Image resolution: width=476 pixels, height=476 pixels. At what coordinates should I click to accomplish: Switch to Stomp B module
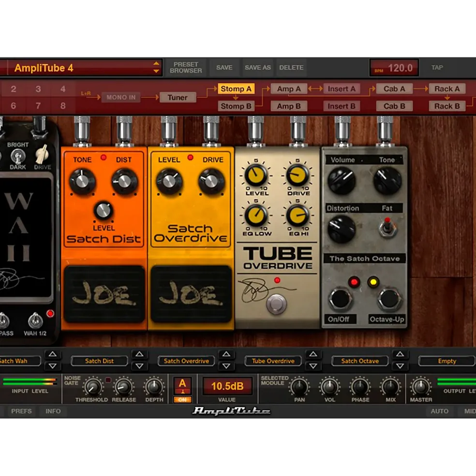[236, 106]
